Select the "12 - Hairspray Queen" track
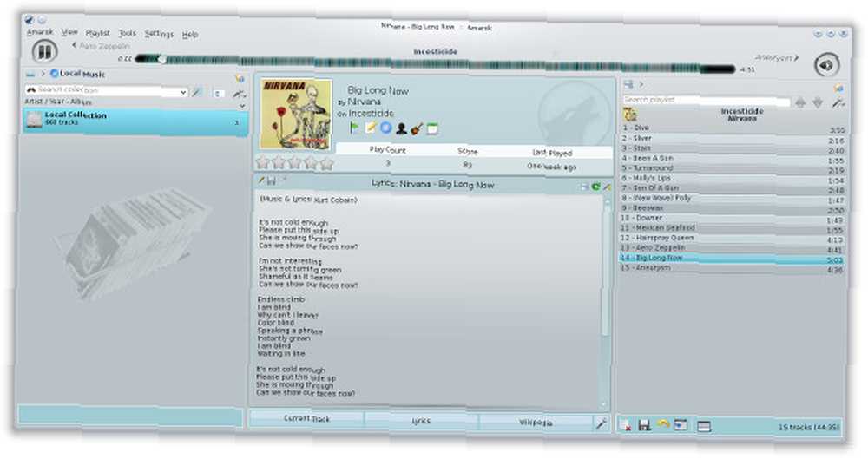This screenshot has height=459, width=868. pos(733,239)
